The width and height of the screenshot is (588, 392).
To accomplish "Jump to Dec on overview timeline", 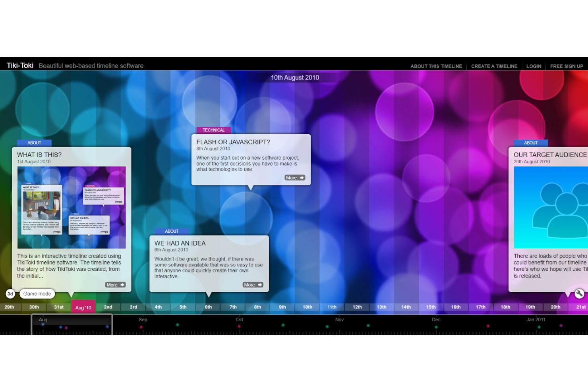I will pyautogui.click(x=436, y=320).
